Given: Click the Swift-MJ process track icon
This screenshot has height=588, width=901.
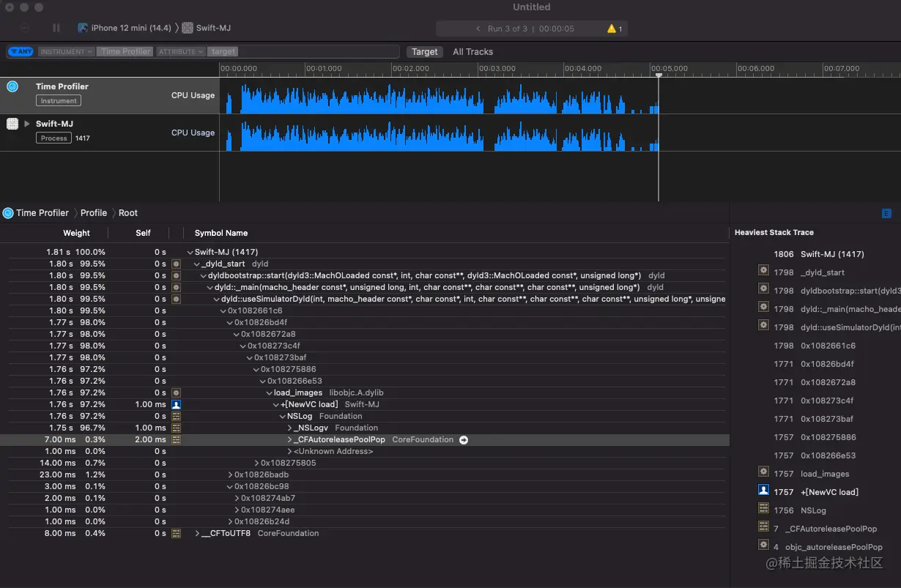Looking at the screenshot, I should pyautogui.click(x=12, y=124).
